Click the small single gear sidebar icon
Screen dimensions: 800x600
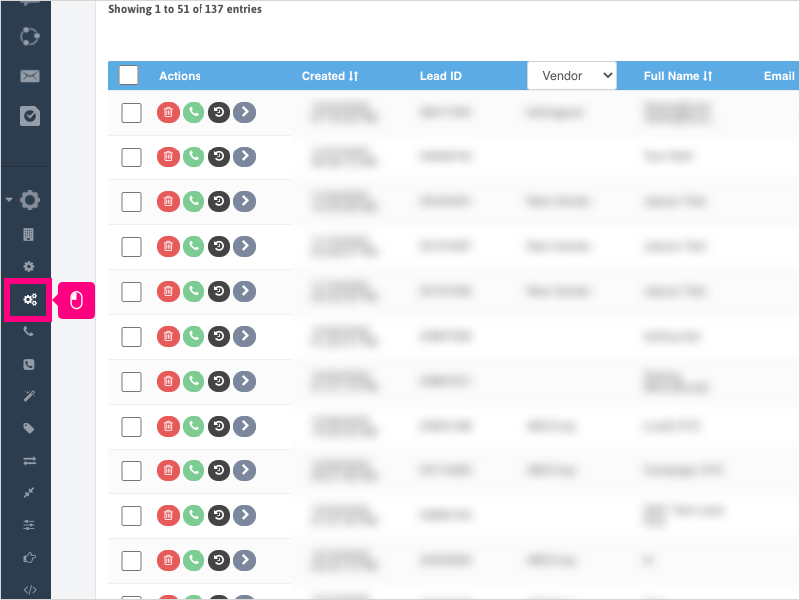[x=29, y=266]
